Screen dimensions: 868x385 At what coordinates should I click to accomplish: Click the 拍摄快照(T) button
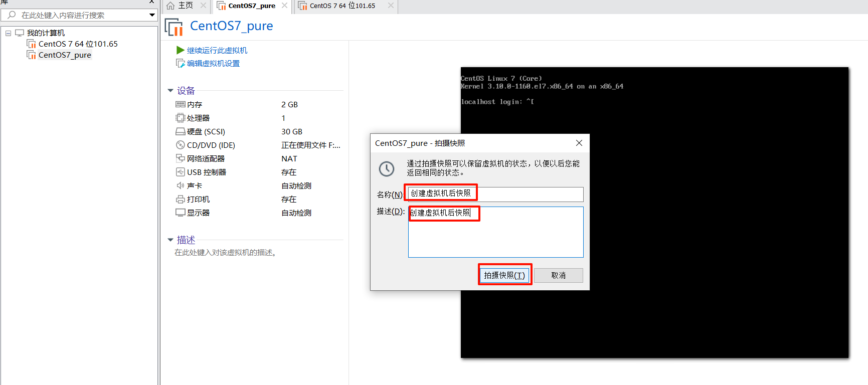click(504, 275)
